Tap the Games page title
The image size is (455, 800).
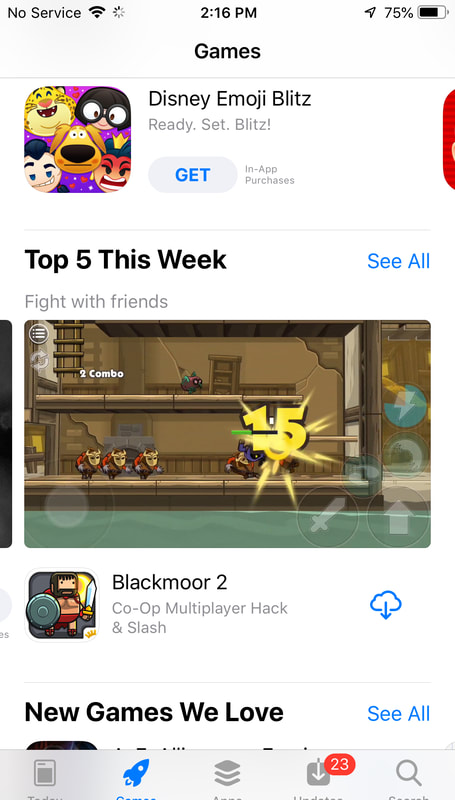(228, 51)
